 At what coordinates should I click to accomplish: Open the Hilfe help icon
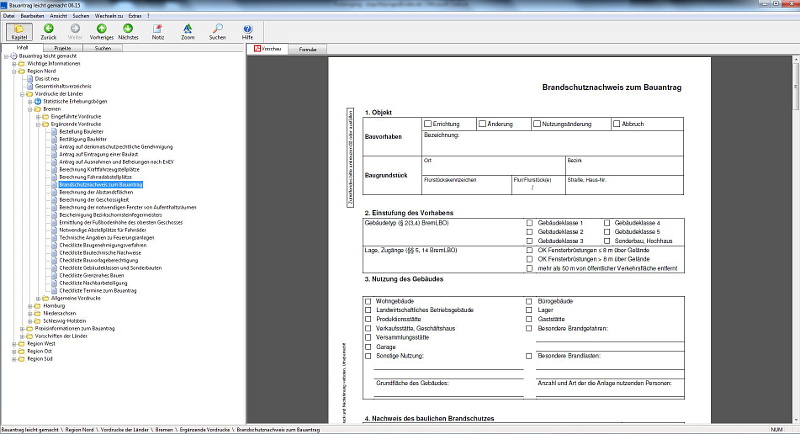tap(247, 29)
